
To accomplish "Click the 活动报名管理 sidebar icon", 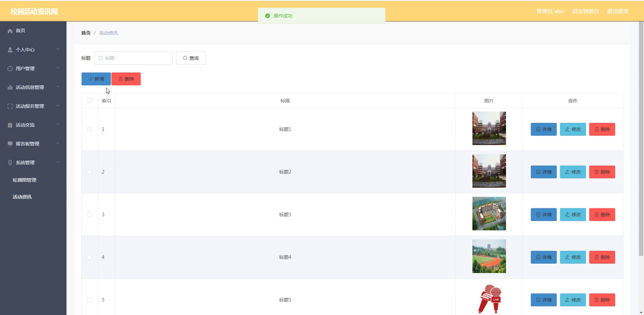I will pos(10,106).
